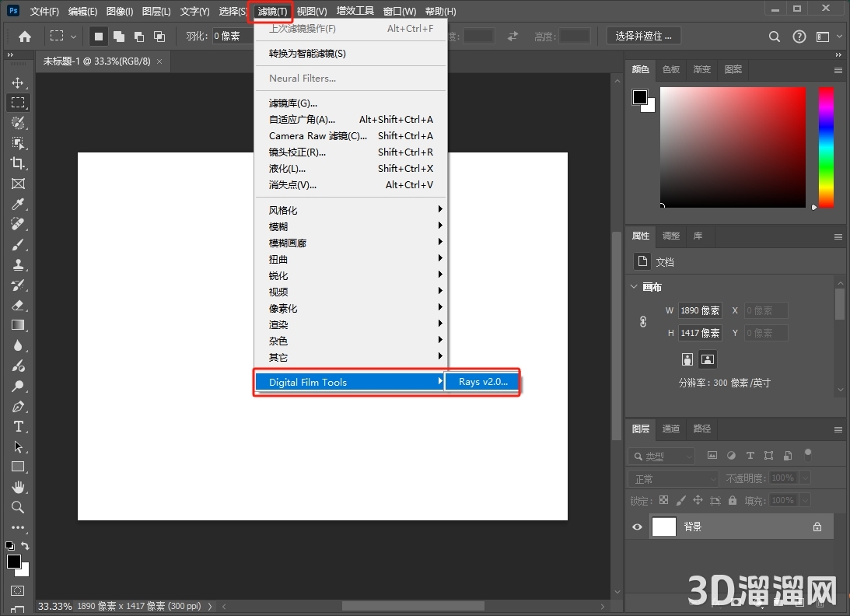Select the Hand tool
Image resolution: width=850 pixels, height=616 pixels.
(18, 487)
